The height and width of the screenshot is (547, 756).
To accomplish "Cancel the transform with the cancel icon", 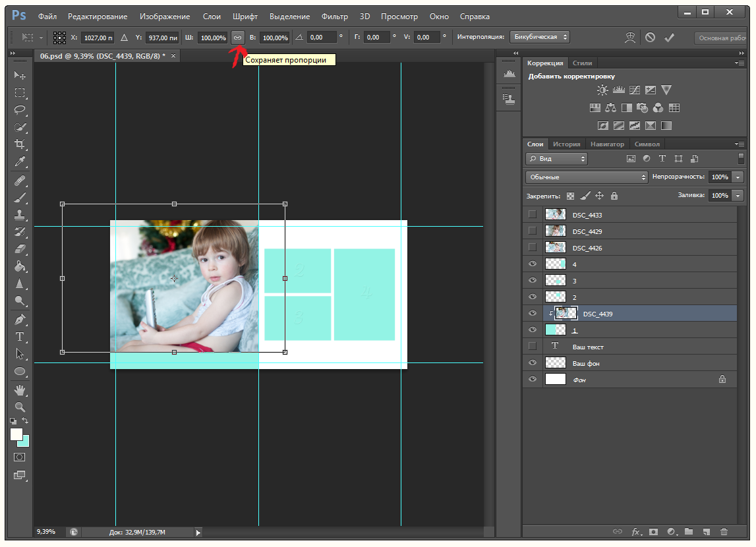I will click(x=651, y=38).
